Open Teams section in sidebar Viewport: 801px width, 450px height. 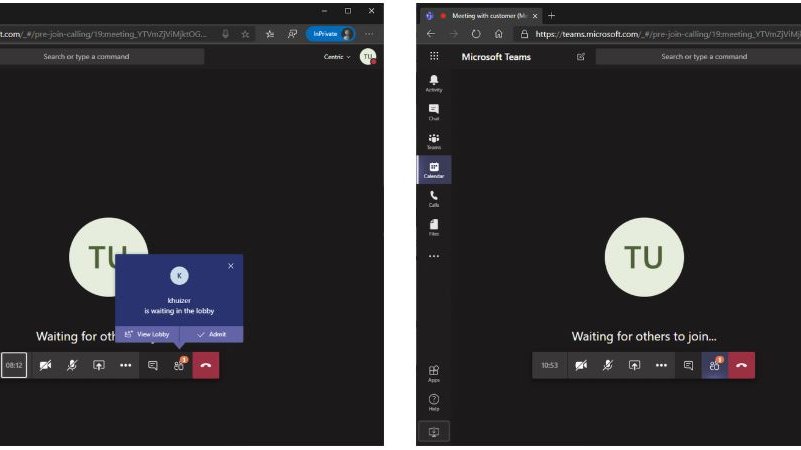point(434,141)
